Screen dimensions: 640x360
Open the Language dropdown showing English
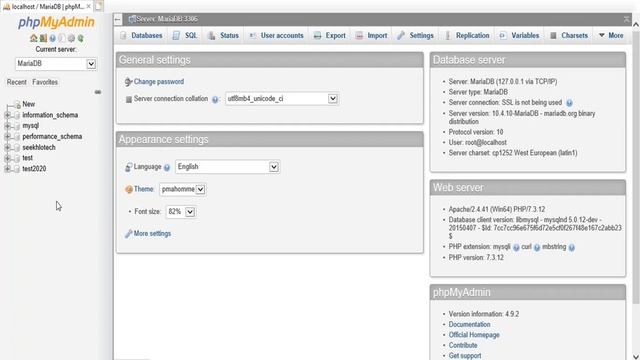[x=227, y=167]
